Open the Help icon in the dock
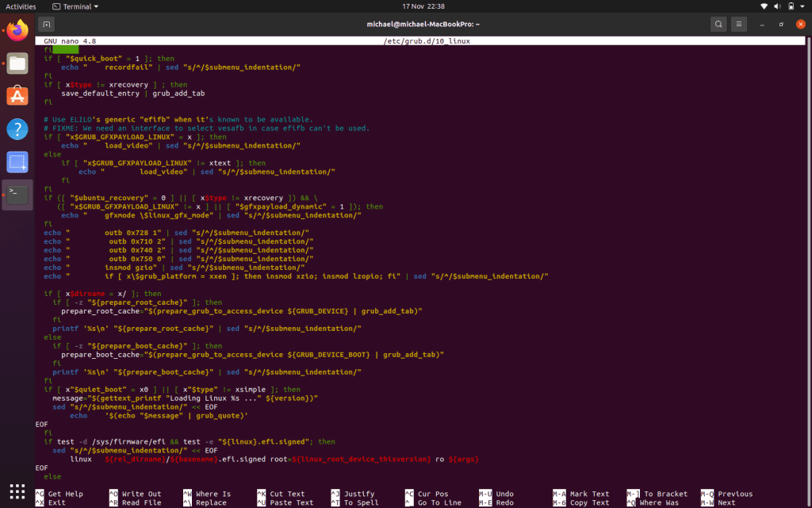This screenshot has height=508, width=812. 17,129
